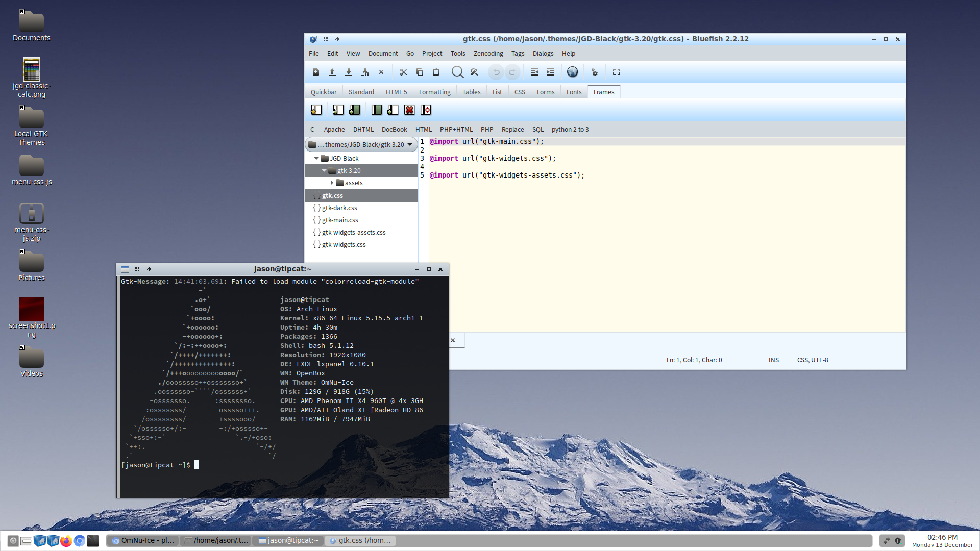The width and height of the screenshot is (980, 551).
Task: Click the Undo icon
Action: click(496, 72)
